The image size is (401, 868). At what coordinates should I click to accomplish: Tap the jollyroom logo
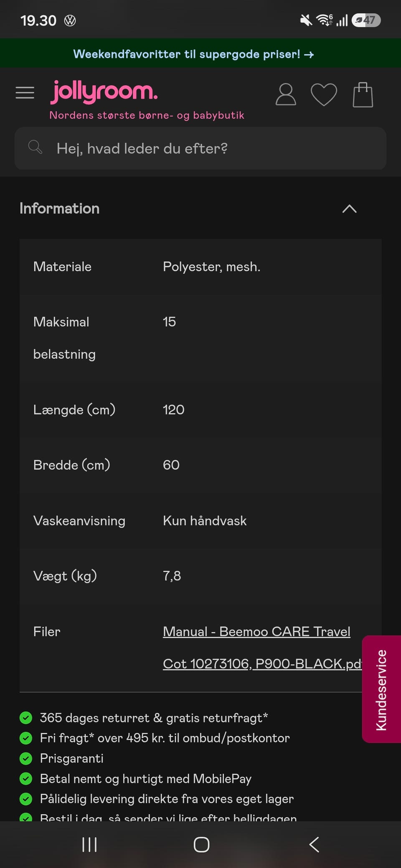104,92
